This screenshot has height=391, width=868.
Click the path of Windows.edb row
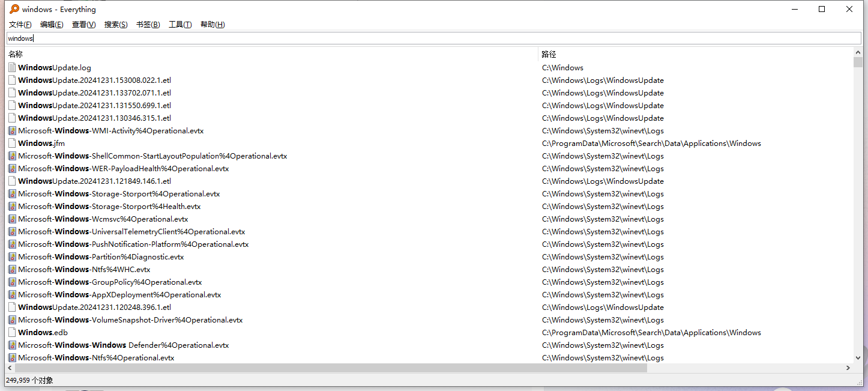click(x=651, y=333)
